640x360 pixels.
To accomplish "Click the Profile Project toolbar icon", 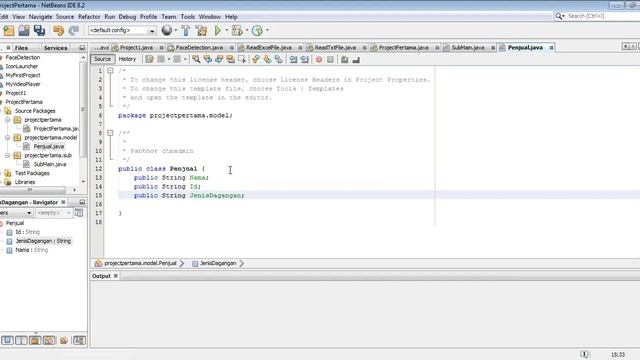I will [x=257, y=30].
